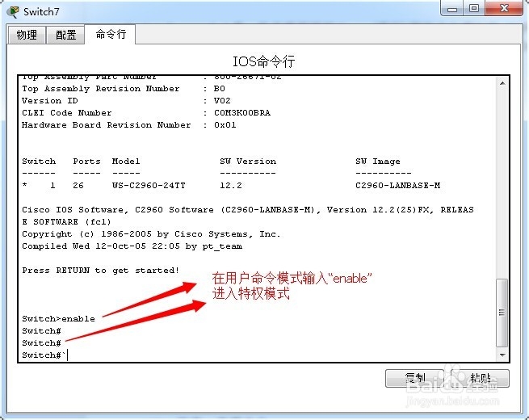Click the terminal scrollbar down arrow
The width and height of the screenshot is (529, 420).
click(502, 355)
